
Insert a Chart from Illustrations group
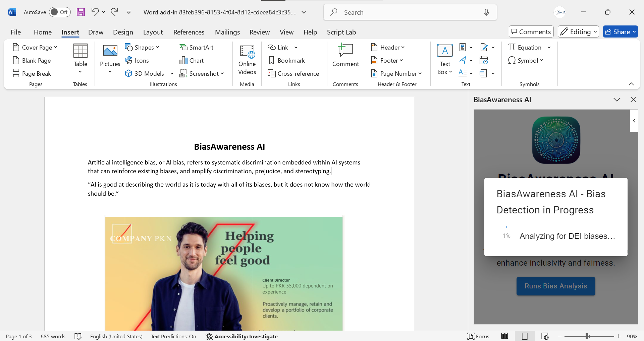coord(192,61)
